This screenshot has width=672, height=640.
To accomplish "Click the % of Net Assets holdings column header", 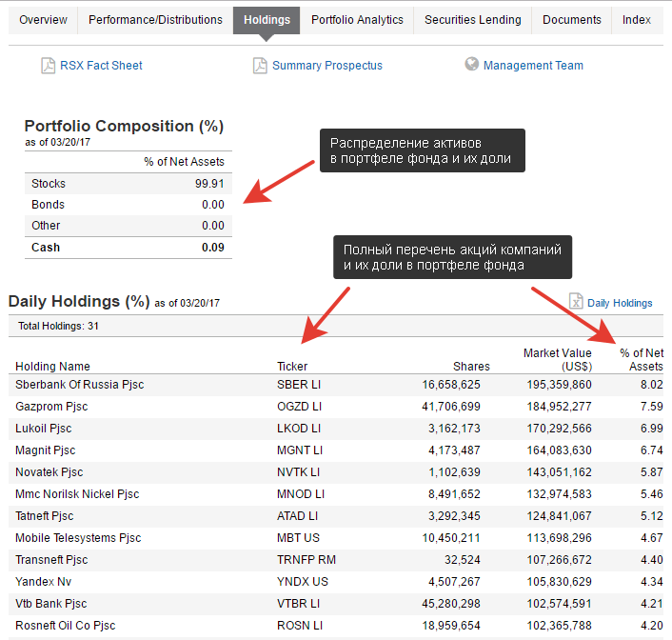I will [x=642, y=359].
